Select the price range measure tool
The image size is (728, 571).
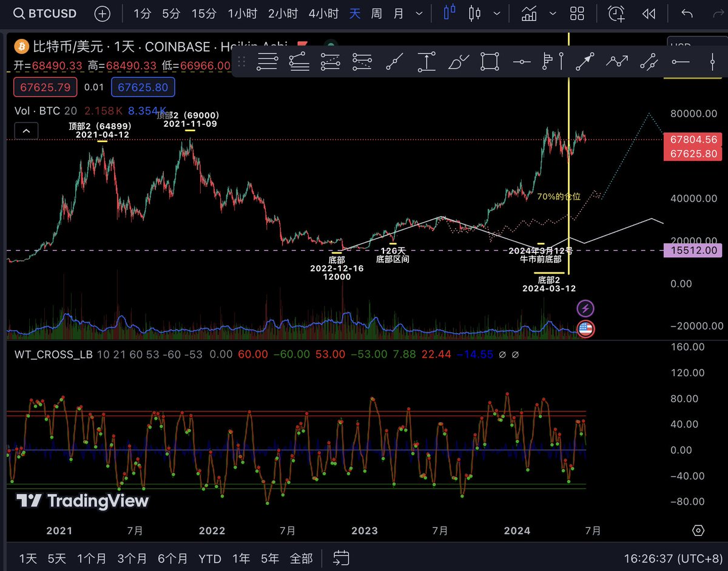pos(426,61)
